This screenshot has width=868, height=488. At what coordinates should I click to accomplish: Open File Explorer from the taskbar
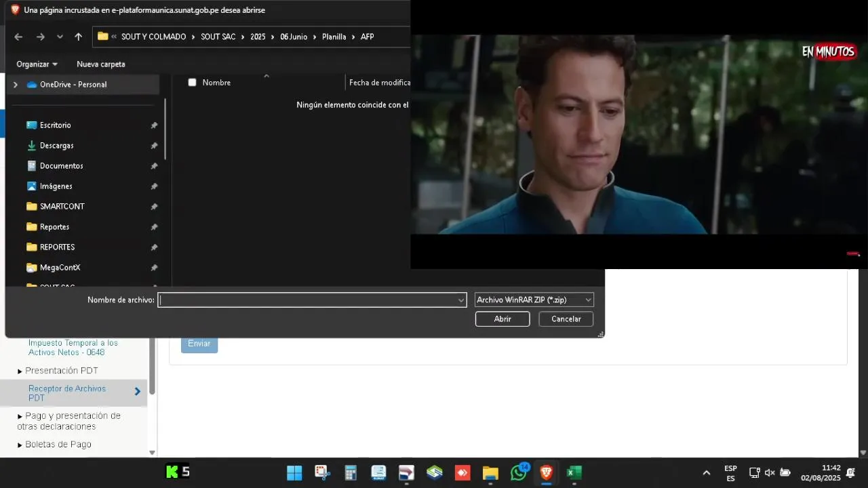pyautogui.click(x=490, y=472)
